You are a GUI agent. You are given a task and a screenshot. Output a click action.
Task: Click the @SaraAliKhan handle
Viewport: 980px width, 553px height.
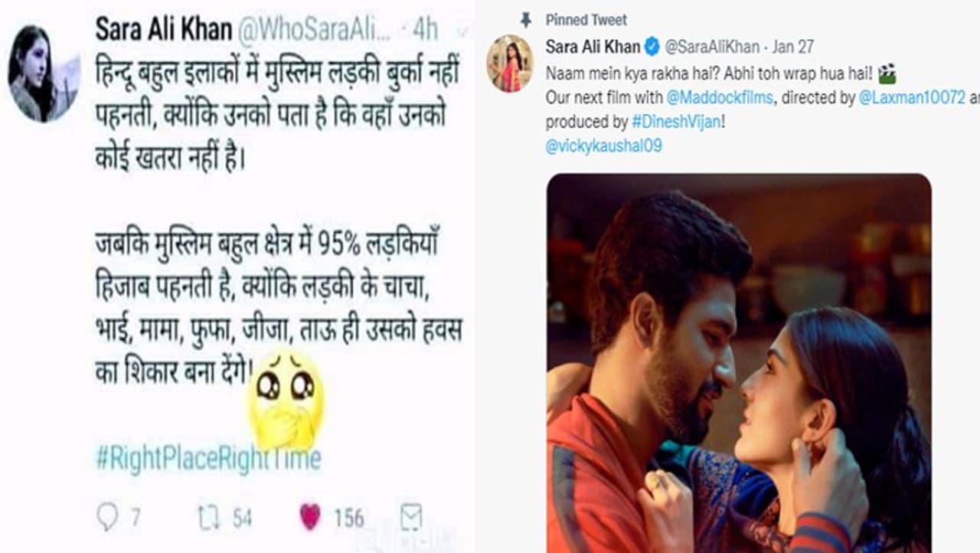tap(713, 47)
